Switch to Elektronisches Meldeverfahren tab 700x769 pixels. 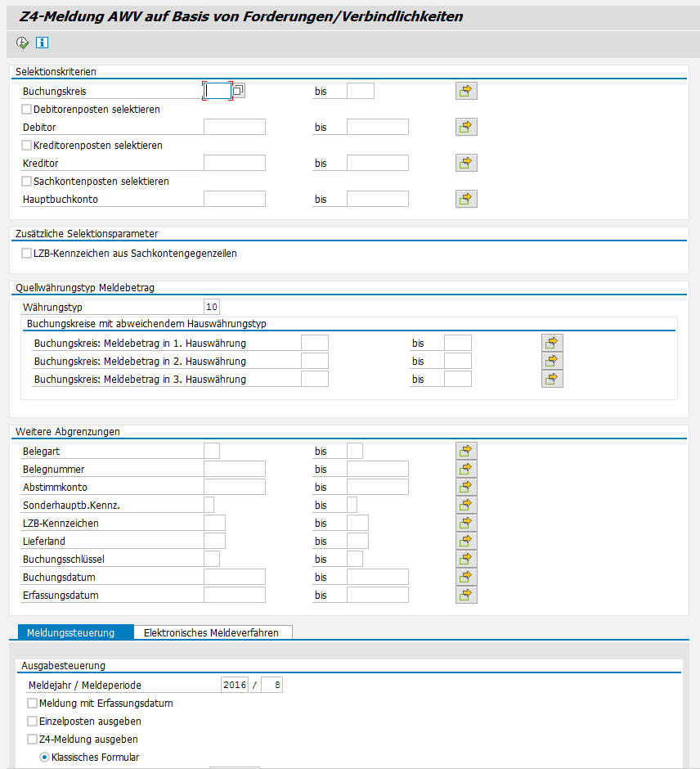[211, 632]
